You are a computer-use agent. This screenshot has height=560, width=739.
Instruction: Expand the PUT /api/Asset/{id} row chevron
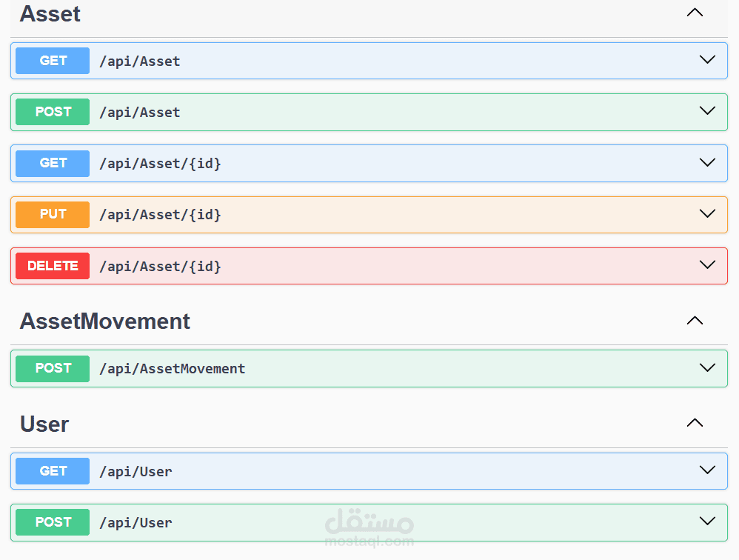(x=707, y=213)
